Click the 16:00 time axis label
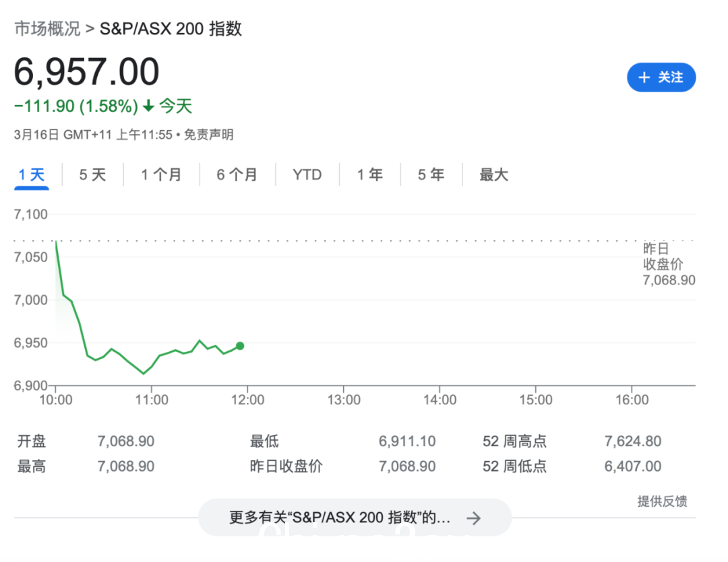 pyautogui.click(x=632, y=400)
